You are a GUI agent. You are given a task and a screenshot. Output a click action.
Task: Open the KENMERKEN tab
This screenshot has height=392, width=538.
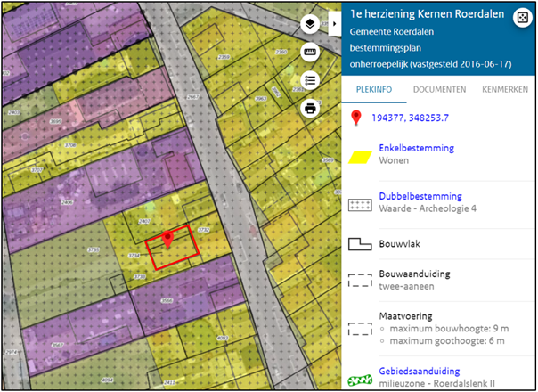click(x=505, y=90)
